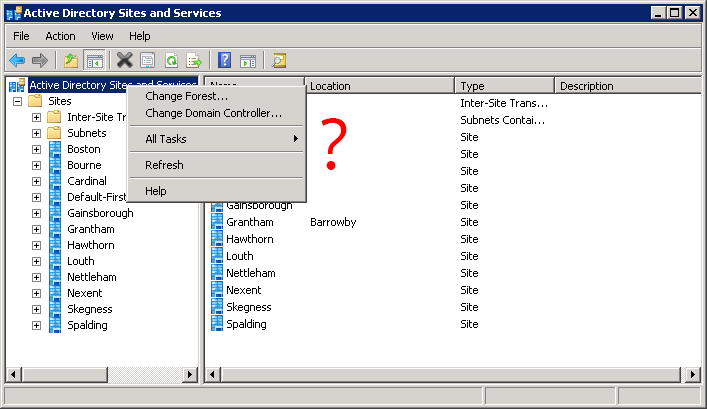
Task: Choose Change Domain Controller from context menu
Action: coord(217,113)
